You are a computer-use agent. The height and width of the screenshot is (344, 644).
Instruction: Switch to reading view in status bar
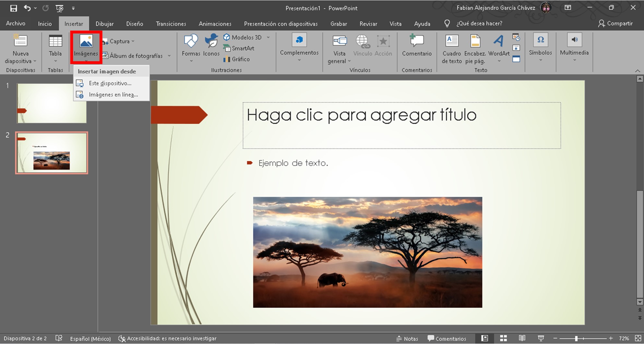click(522, 338)
